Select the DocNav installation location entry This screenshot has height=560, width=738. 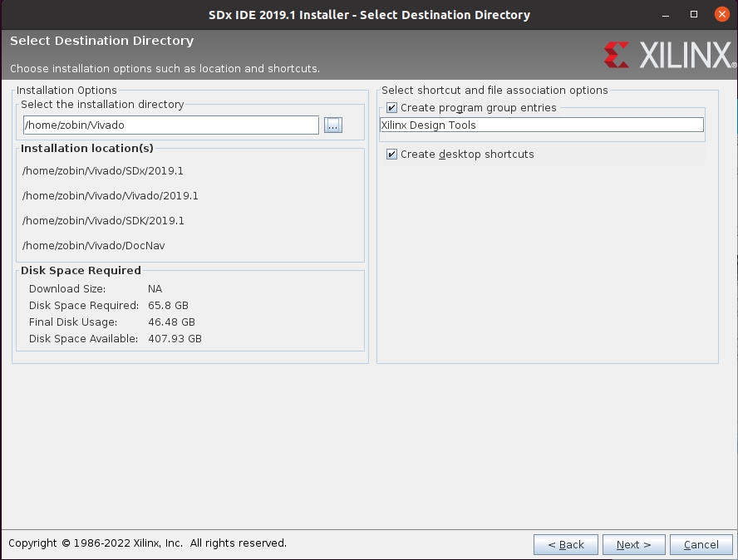(94, 246)
